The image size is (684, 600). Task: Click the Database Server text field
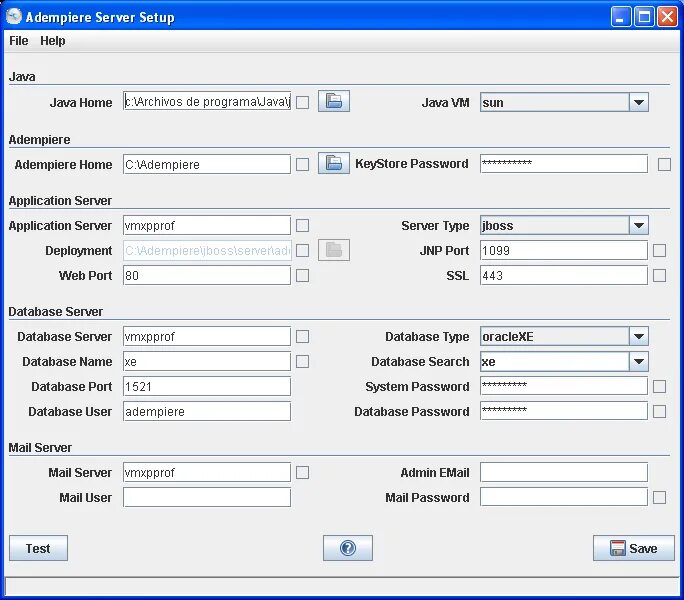click(207, 336)
